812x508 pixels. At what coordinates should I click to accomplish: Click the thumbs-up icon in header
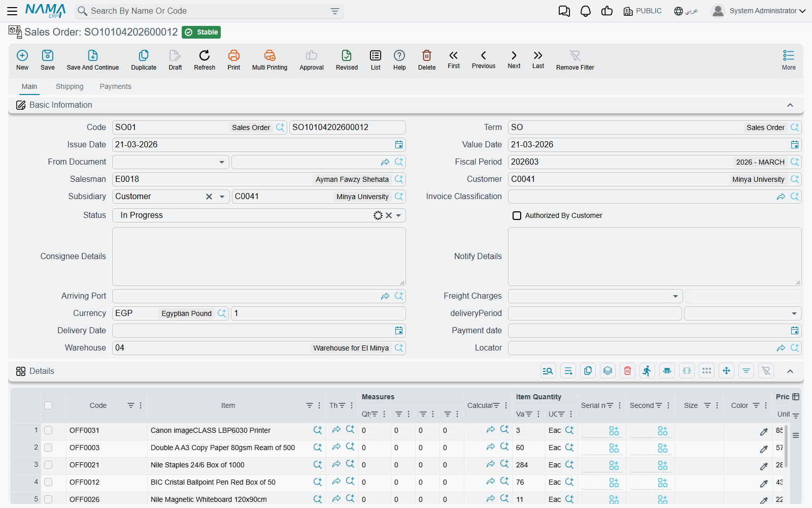(607, 11)
